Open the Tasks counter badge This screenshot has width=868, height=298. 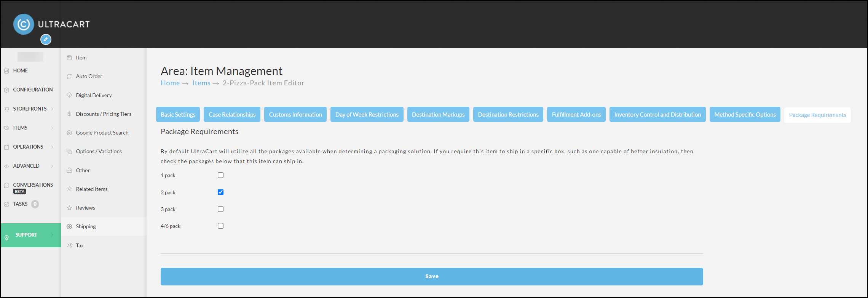[35, 204]
